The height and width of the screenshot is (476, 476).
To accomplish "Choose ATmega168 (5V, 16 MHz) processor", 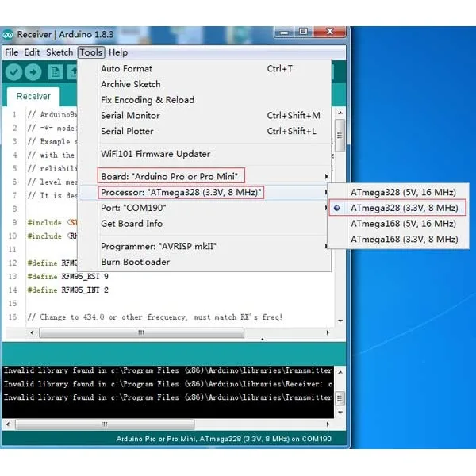I will 398,224.
